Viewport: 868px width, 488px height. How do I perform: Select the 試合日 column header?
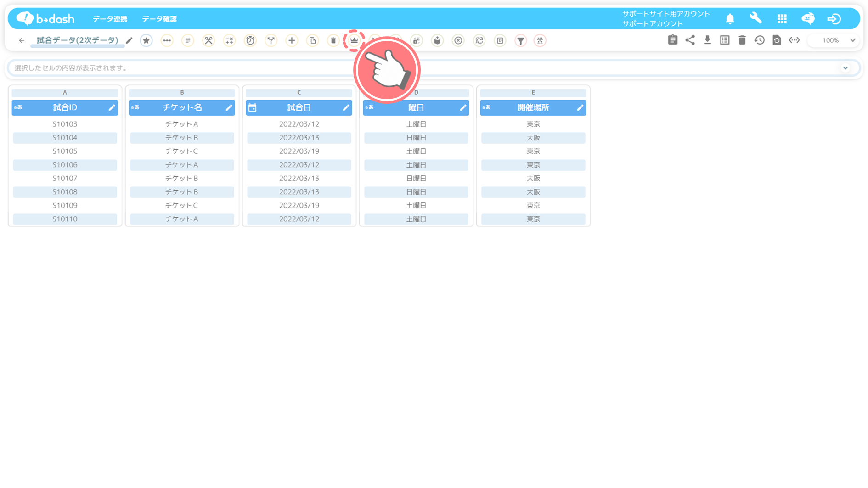click(x=299, y=107)
